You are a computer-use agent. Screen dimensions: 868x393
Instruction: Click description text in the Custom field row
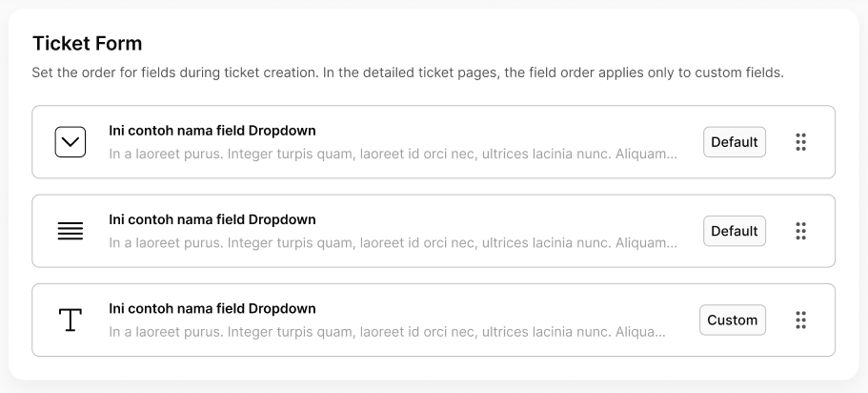point(386,331)
